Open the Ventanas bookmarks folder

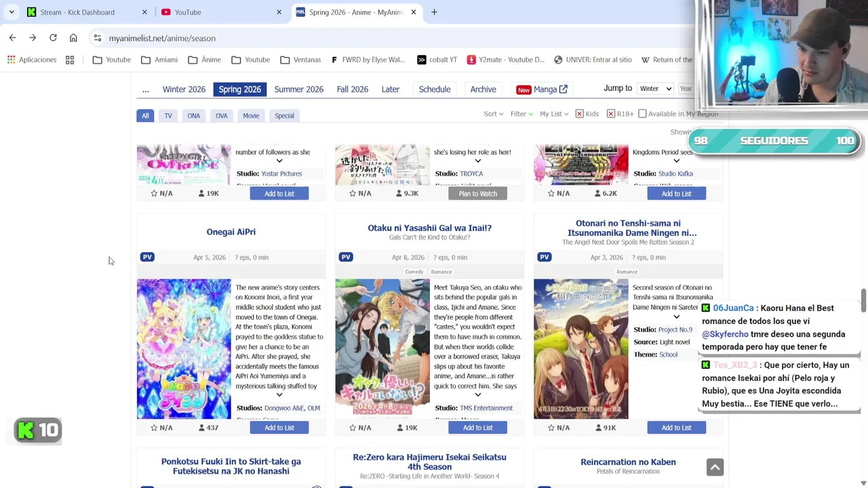click(x=300, y=60)
